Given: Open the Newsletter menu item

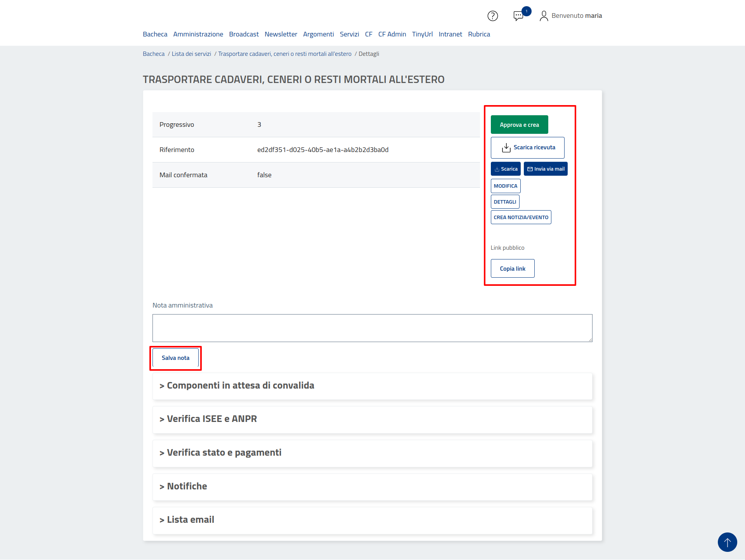Looking at the screenshot, I should pos(281,34).
